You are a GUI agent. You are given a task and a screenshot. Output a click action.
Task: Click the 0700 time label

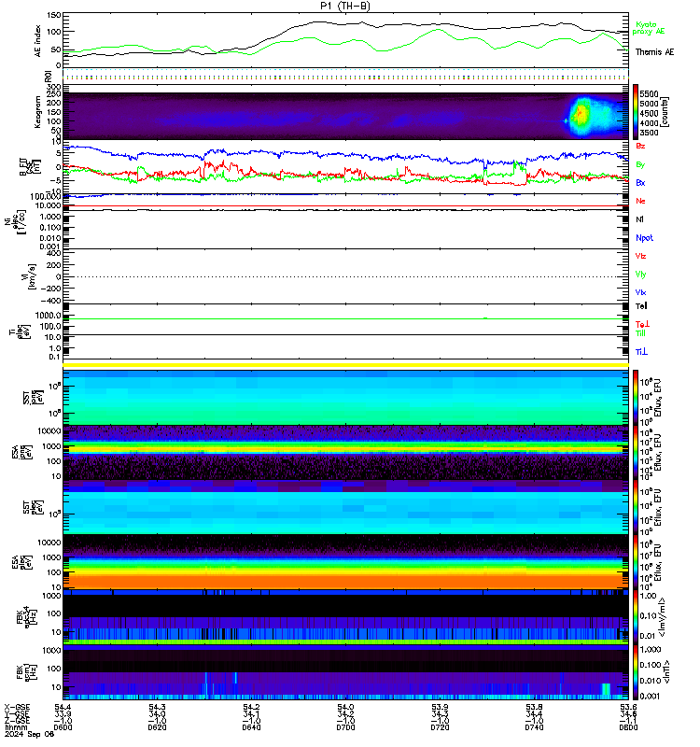[345, 727]
